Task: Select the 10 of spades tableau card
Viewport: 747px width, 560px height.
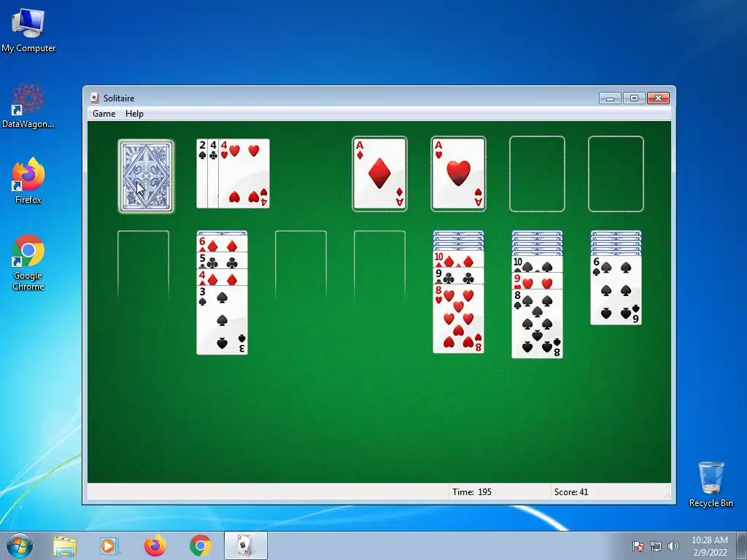Action: [x=538, y=264]
